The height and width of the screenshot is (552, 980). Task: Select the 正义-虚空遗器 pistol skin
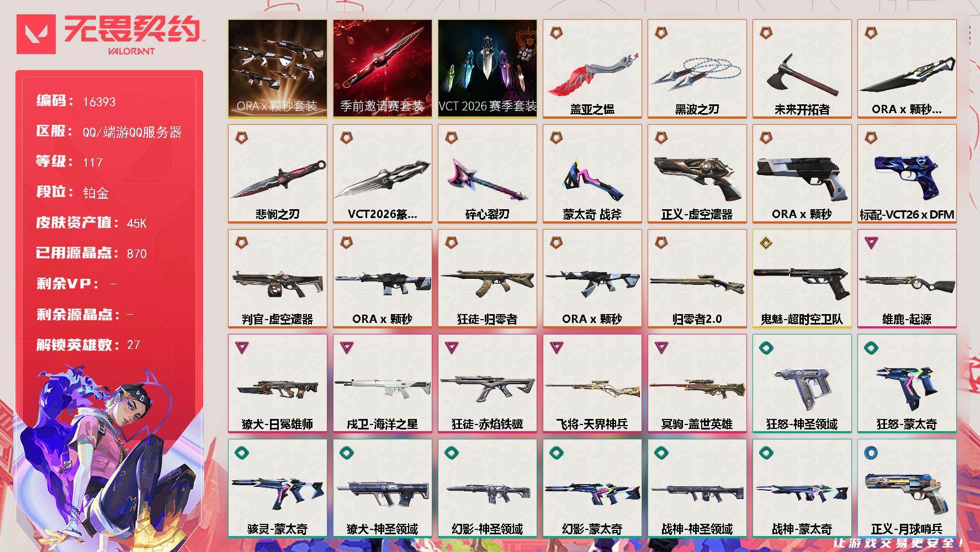[x=697, y=173]
